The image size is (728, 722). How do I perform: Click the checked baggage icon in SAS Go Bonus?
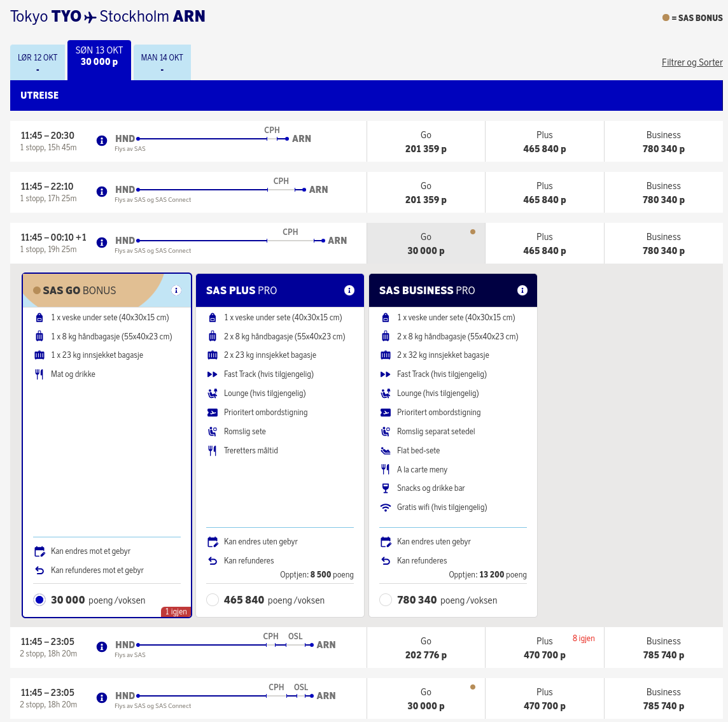coord(39,355)
